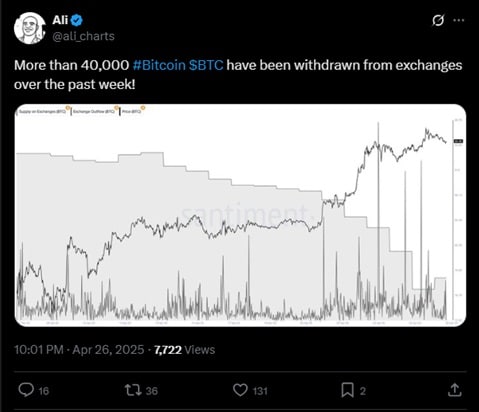Open the Ali display name
Screen dimensions: 479x412
click(x=60, y=21)
